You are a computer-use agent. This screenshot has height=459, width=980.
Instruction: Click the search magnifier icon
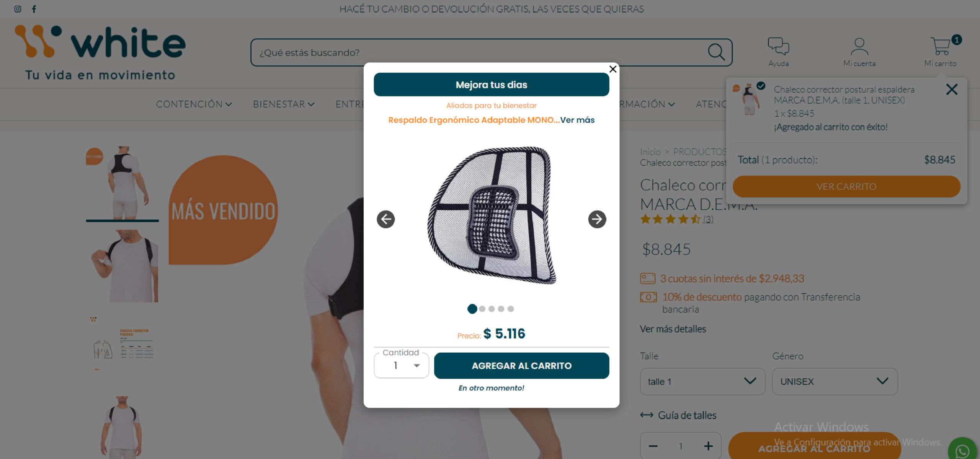716,52
